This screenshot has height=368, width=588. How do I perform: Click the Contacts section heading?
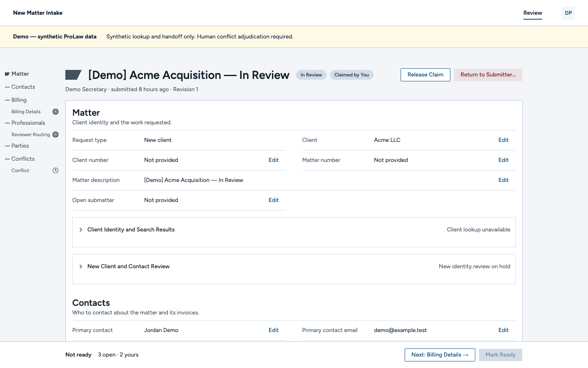pyautogui.click(x=91, y=303)
